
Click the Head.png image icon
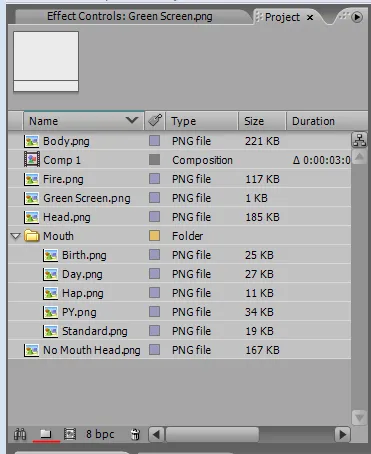pos(32,217)
